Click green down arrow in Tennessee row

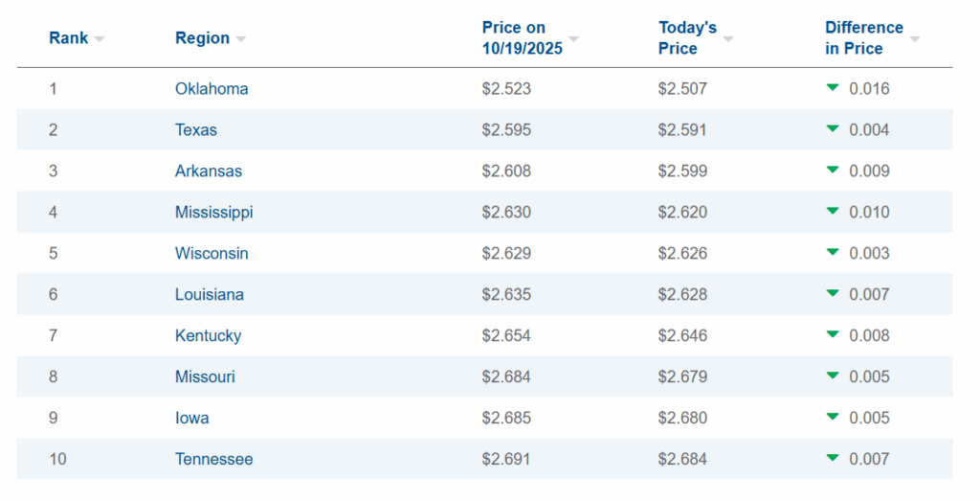[x=833, y=458]
